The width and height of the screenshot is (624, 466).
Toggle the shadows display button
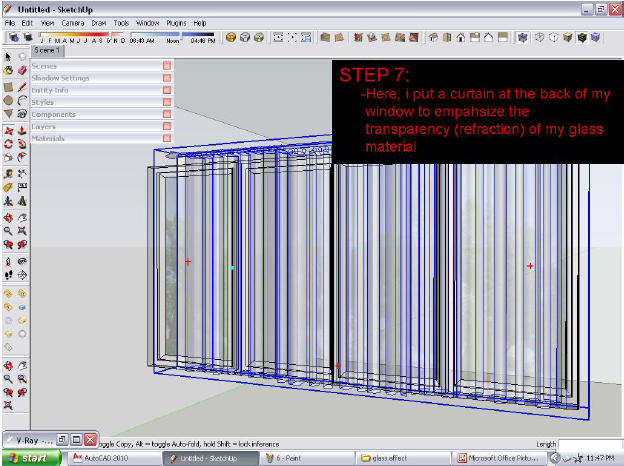pyautogui.click(x=13, y=37)
